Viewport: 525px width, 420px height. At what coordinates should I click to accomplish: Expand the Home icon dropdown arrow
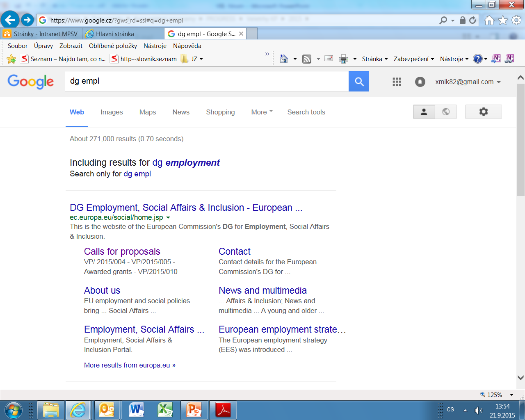295,59
